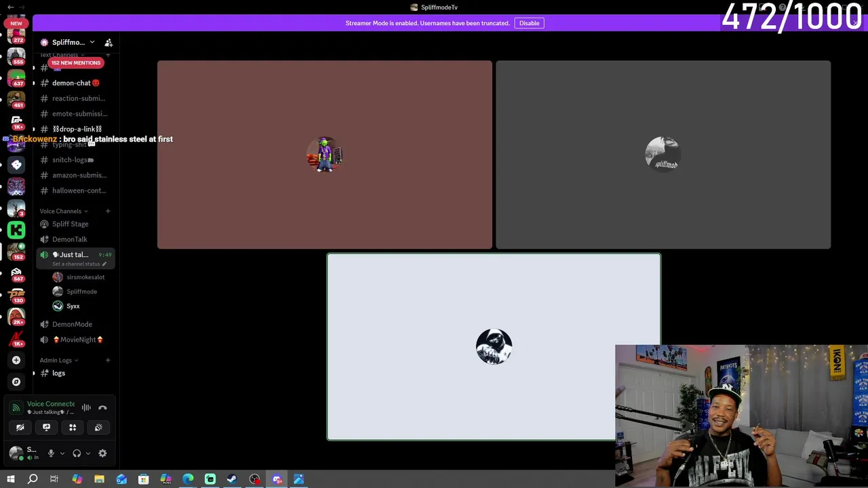Open the snitch-logs channel
Screen dimensions: 868x488
pyautogui.click(x=73, y=160)
